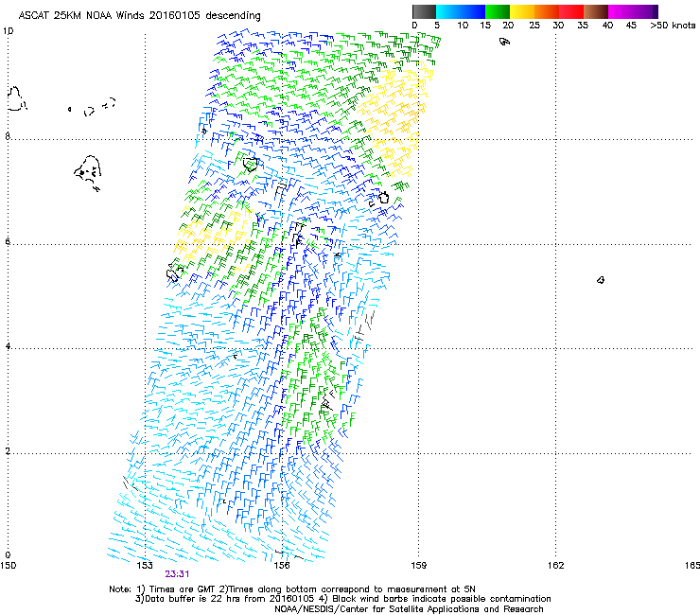
Task: Click the '45' label under the color bar
Action: point(631,25)
